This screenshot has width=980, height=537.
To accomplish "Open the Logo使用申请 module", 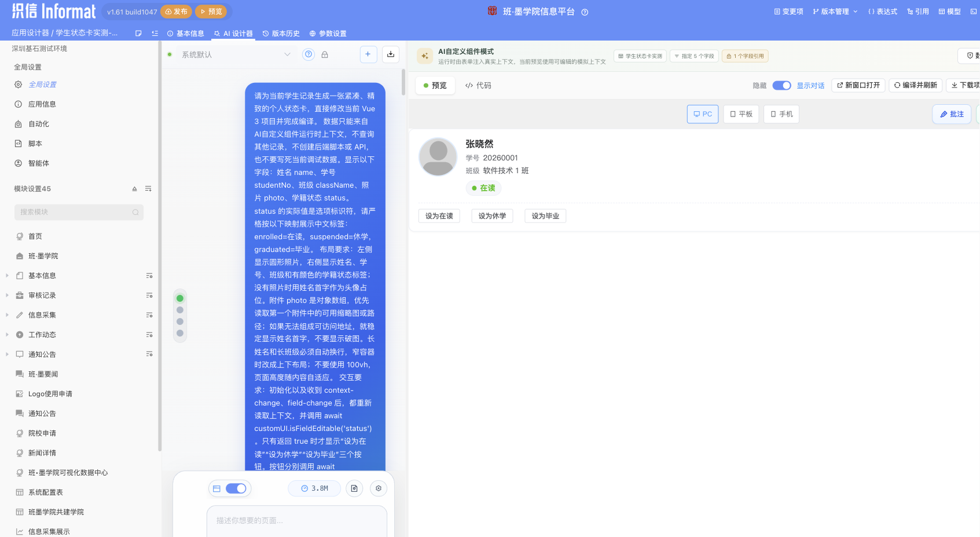I will (50, 394).
